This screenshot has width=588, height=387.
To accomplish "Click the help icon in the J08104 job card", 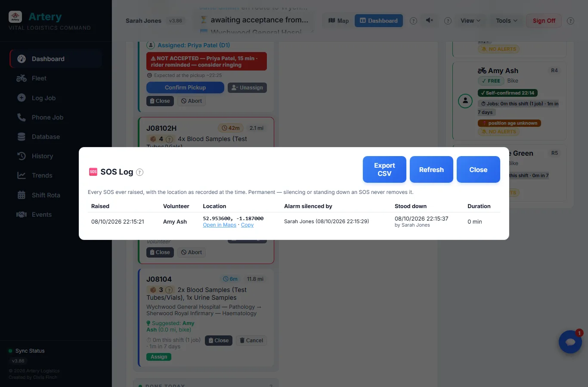I will click(x=169, y=290).
